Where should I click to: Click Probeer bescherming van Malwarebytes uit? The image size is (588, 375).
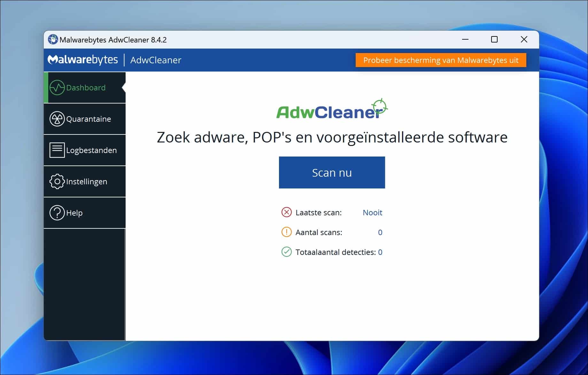point(441,60)
